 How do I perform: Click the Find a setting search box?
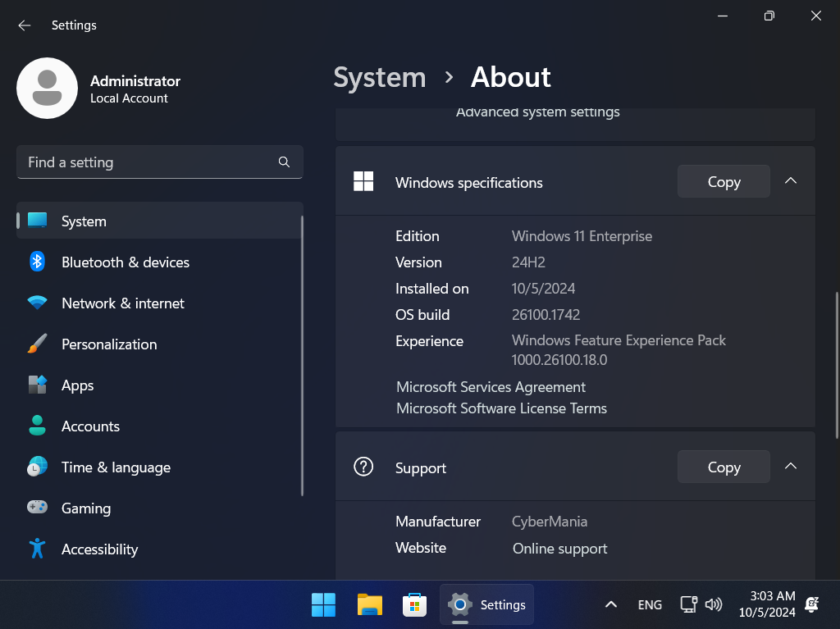point(160,162)
